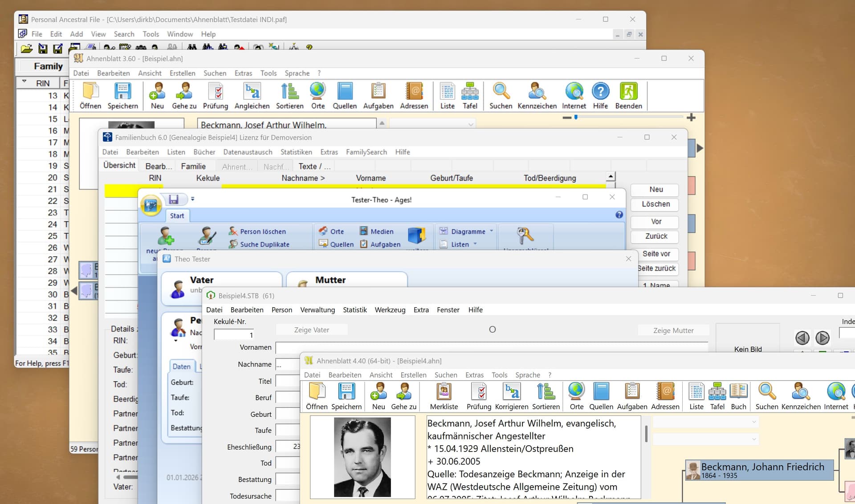855x504 pixels.
Task: Open Ages! quick access toolbar dropdown
Action: pos(193,199)
